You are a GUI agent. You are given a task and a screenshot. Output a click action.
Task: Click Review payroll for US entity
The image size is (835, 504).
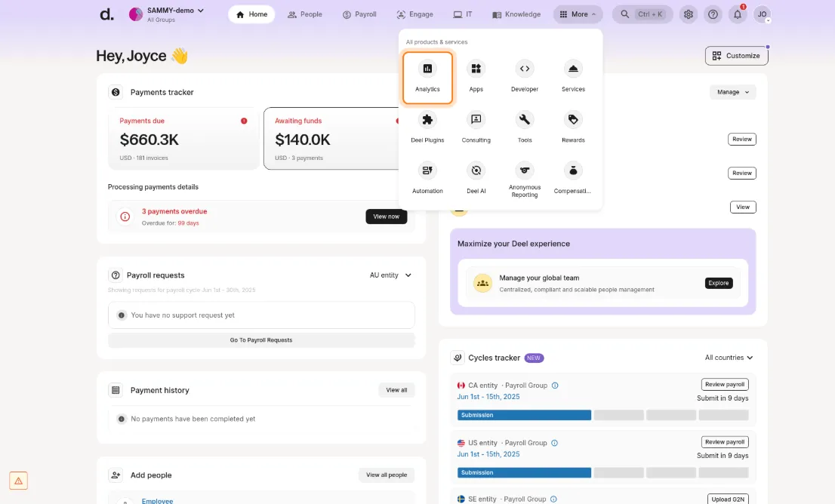click(x=725, y=441)
